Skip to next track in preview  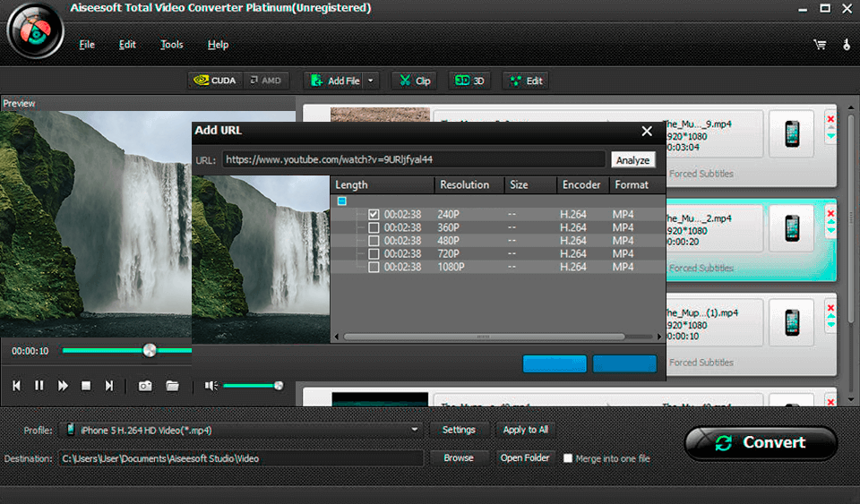[109, 386]
